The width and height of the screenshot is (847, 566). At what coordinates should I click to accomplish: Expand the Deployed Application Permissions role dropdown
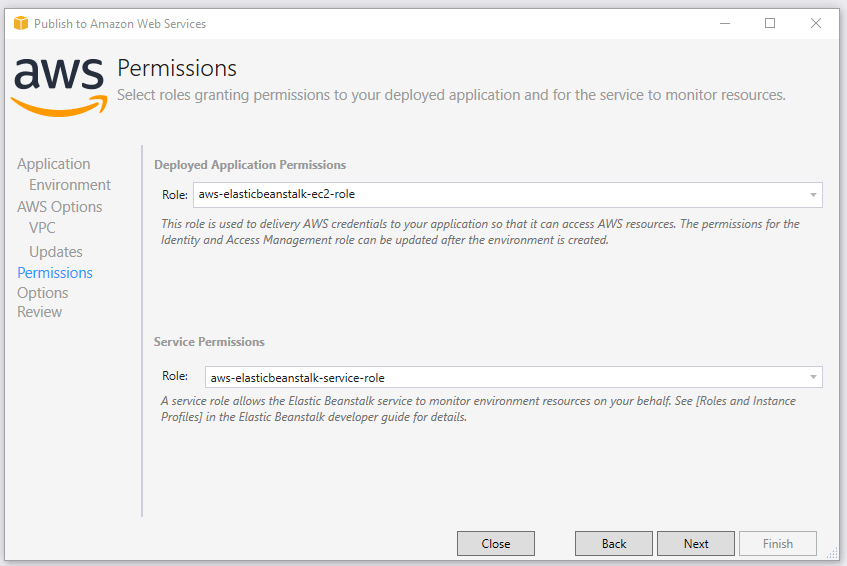(813, 195)
